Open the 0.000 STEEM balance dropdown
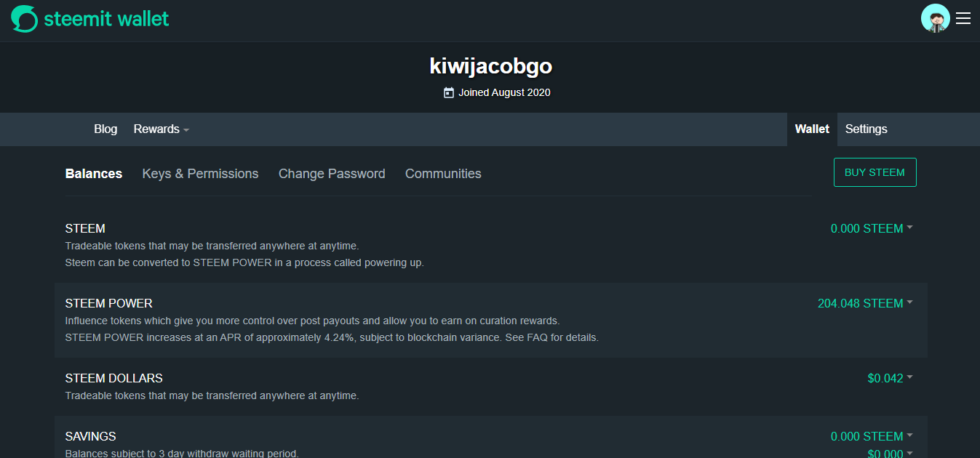 coord(871,228)
